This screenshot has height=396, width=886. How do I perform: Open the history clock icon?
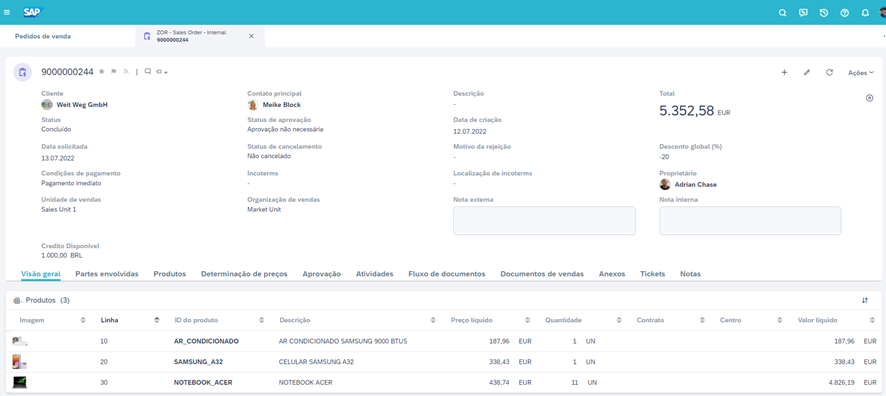click(x=824, y=13)
